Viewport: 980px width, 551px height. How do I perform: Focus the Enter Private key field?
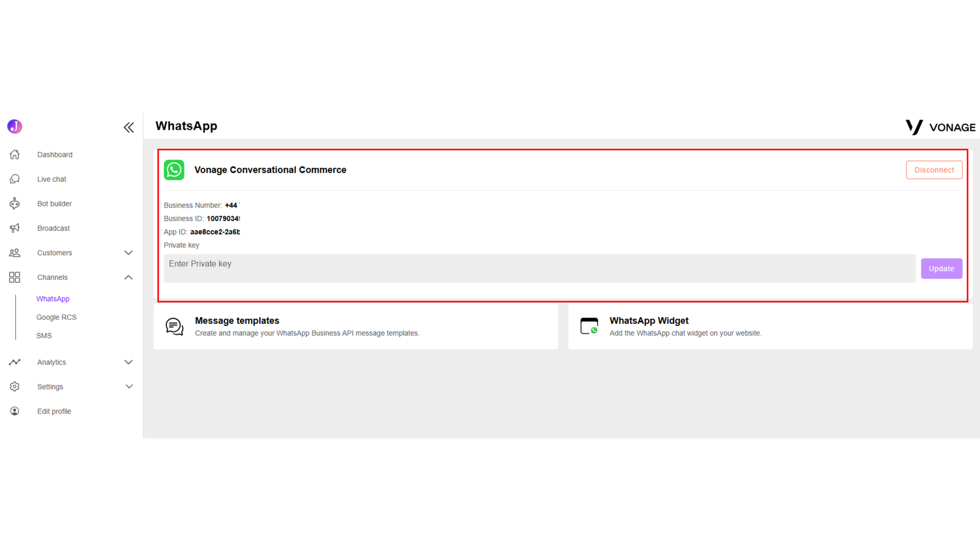tap(540, 268)
